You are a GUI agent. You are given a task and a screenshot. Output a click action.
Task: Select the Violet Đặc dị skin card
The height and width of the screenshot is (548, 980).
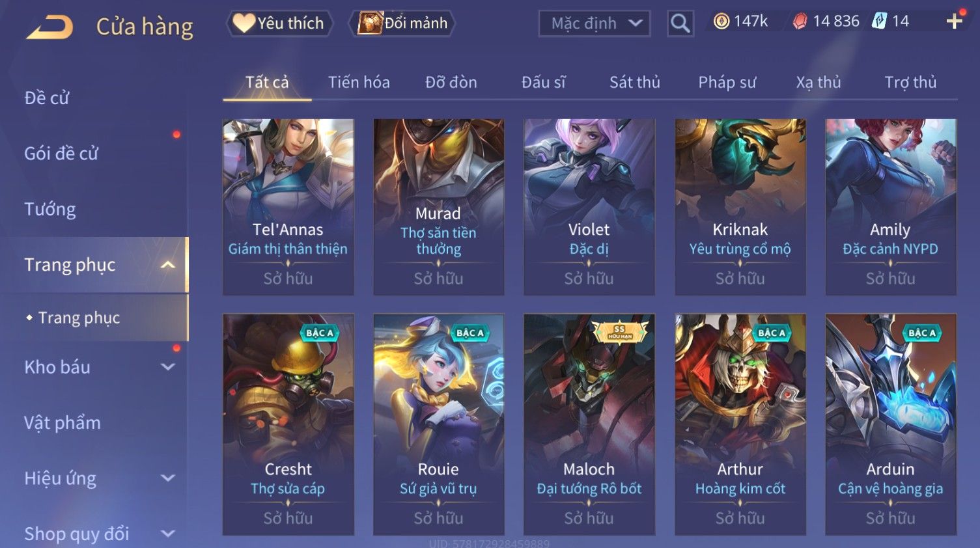click(589, 207)
